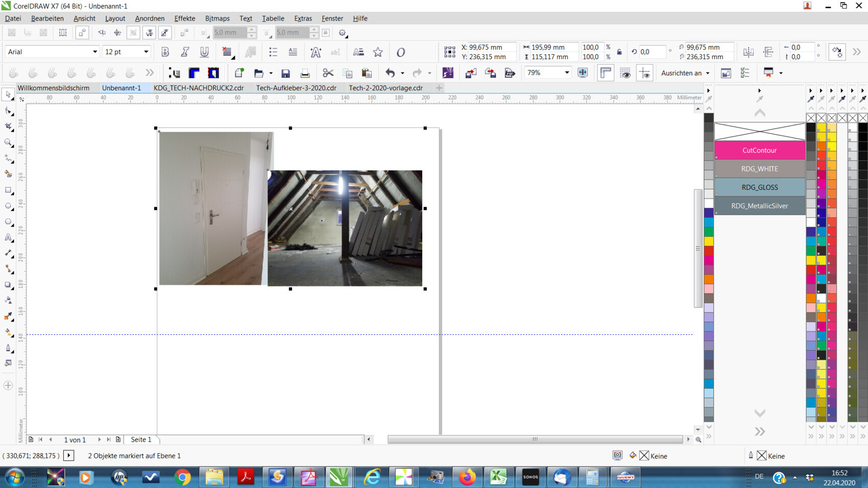Open the Effekte menu

184,18
